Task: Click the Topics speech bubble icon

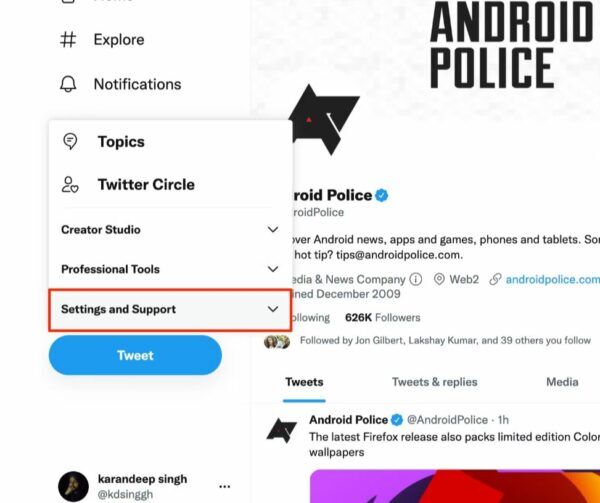Action: tap(70, 142)
